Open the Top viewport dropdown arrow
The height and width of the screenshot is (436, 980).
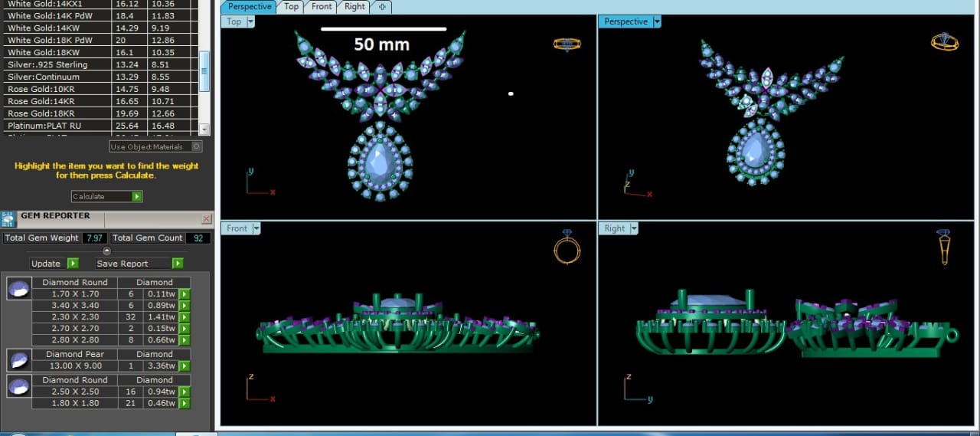[250, 21]
